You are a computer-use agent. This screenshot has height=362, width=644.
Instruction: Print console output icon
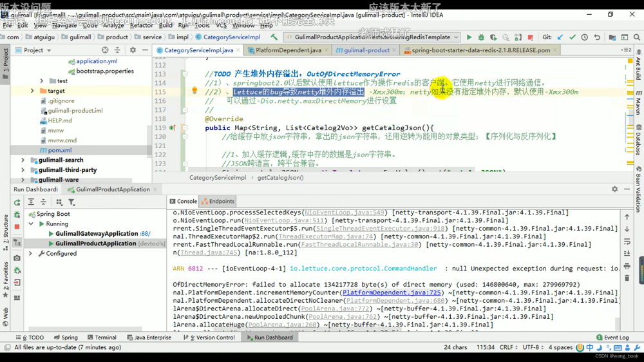pyautogui.click(x=627, y=266)
